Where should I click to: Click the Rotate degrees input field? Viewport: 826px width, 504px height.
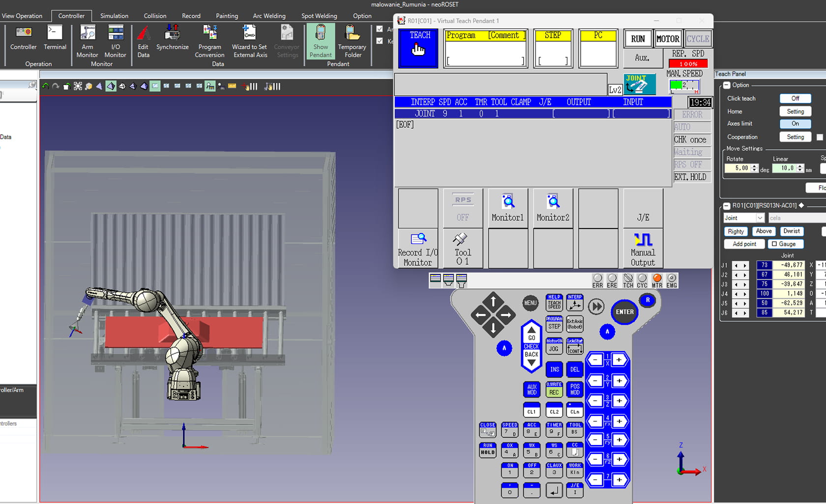pos(738,168)
